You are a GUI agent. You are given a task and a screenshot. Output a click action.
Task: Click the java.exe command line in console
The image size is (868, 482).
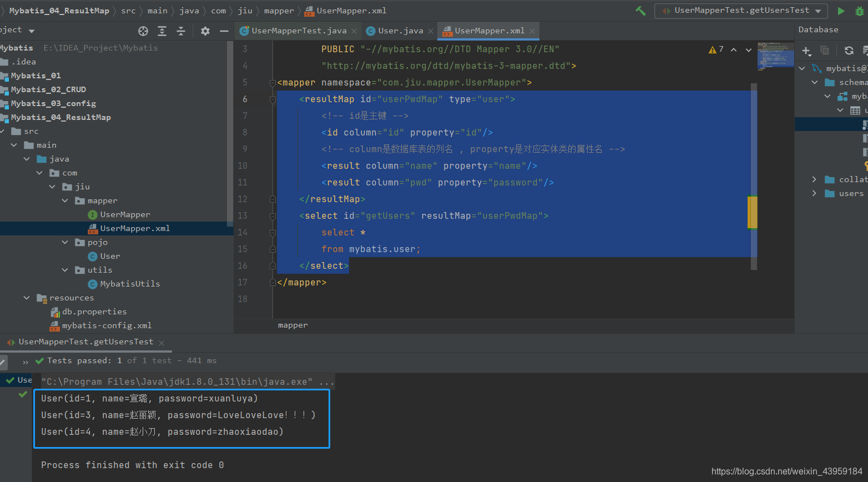188,381
